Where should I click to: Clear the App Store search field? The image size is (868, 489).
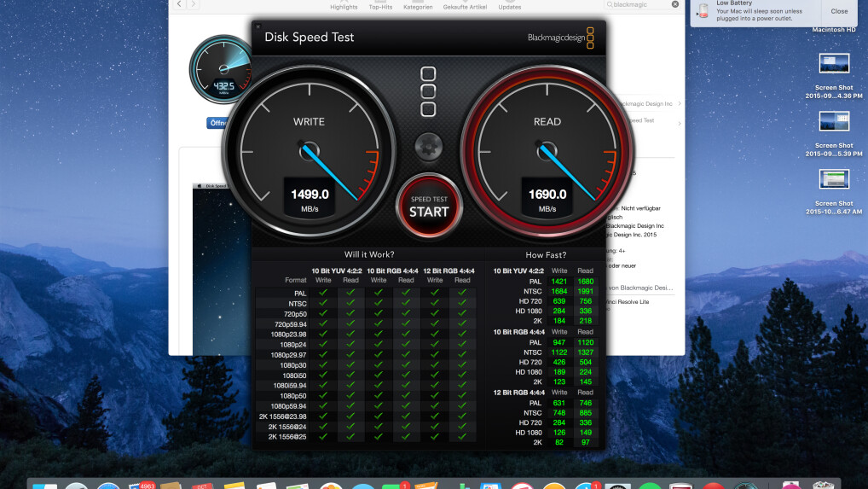pyautogui.click(x=674, y=4)
